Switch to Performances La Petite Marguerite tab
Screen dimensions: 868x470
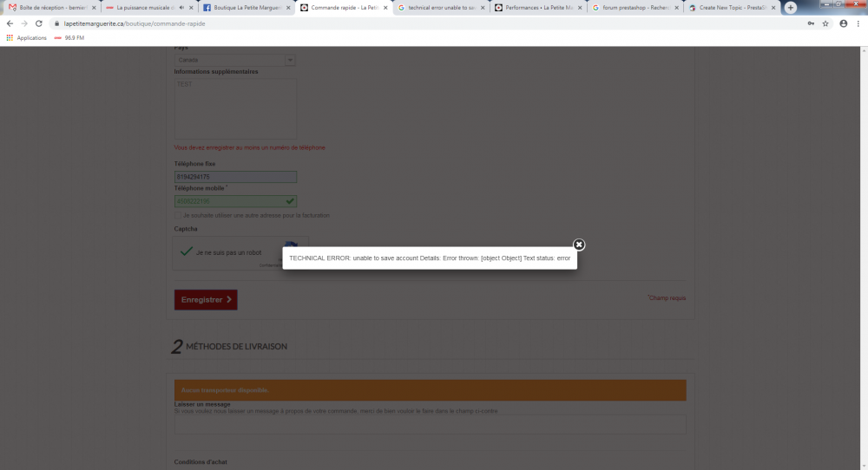(538, 8)
